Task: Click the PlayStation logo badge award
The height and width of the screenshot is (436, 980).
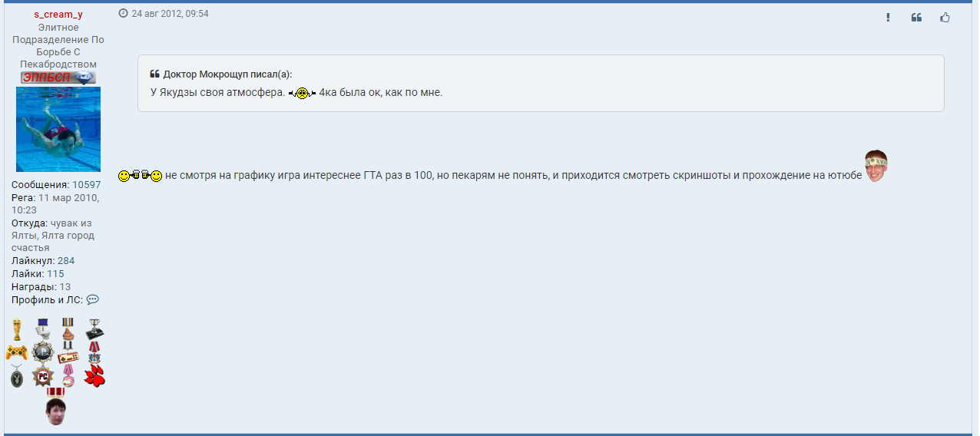Action: coord(43,353)
